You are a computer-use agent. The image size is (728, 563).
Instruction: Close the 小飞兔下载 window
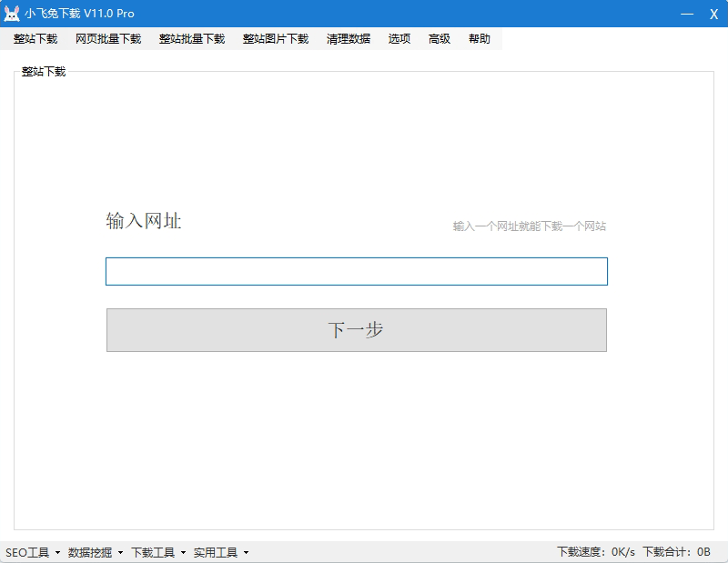[x=714, y=14]
